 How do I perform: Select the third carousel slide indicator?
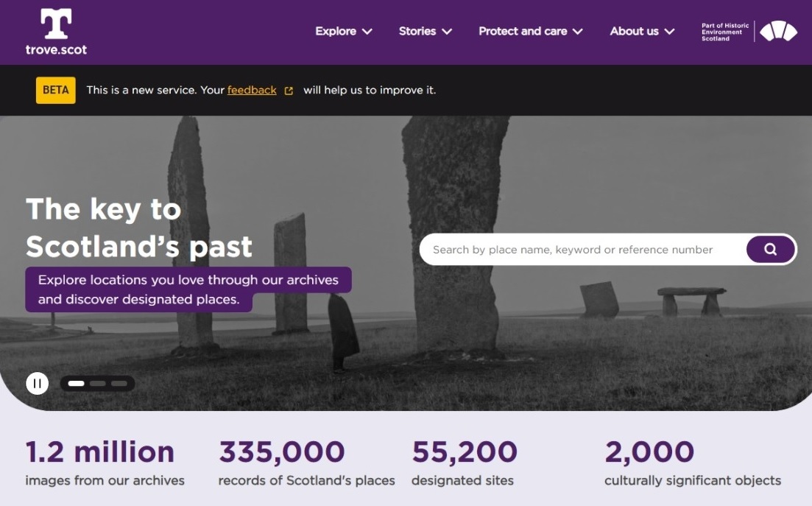[x=120, y=383]
